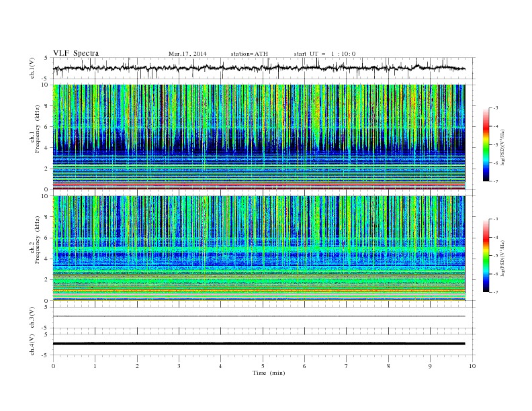532x411 pixels.
Task: Click the "8" kHz tick of ch.1 spectrogram
Action: (47, 106)
